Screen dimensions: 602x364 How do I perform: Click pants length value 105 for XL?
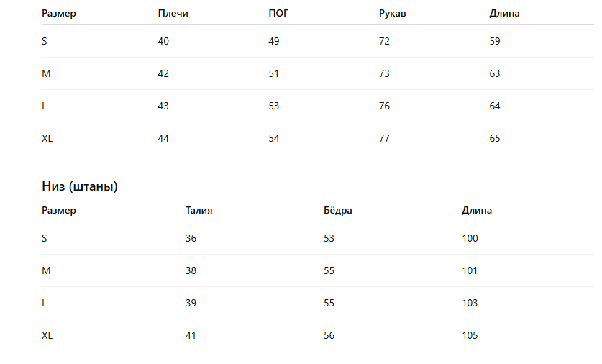tap(470, 335)
